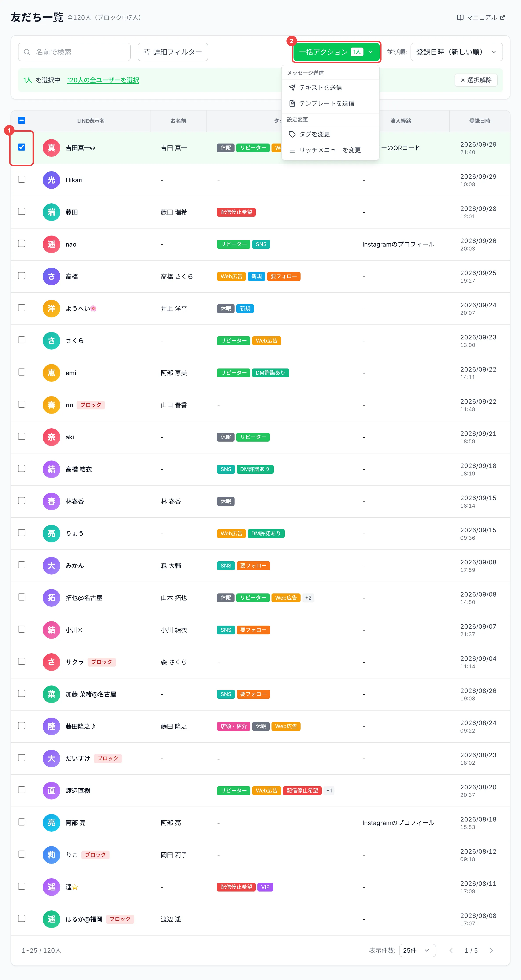Choose テキストを送信 from the menu
The width and height of the screenshot is (521, 980).
coord(330,88)
